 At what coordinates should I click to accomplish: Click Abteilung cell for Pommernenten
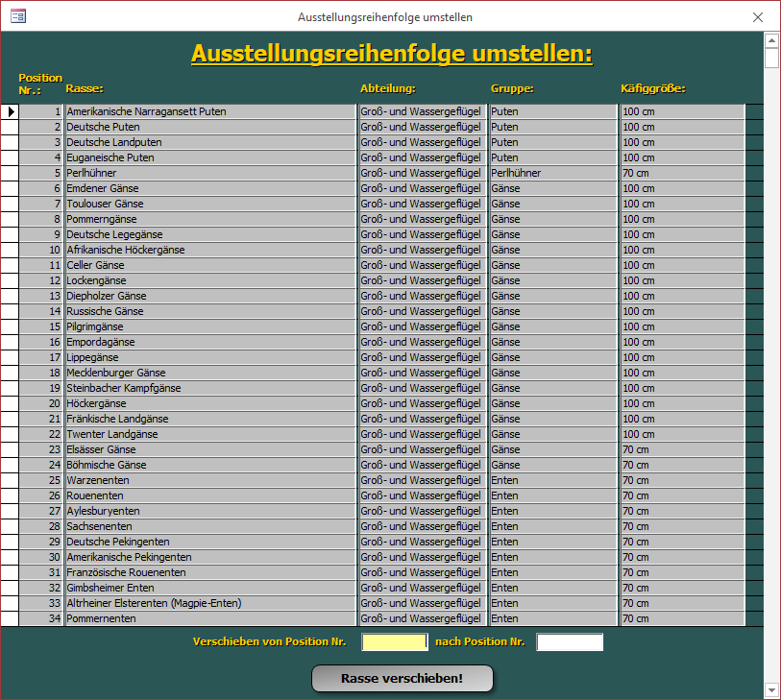point(422,618)
